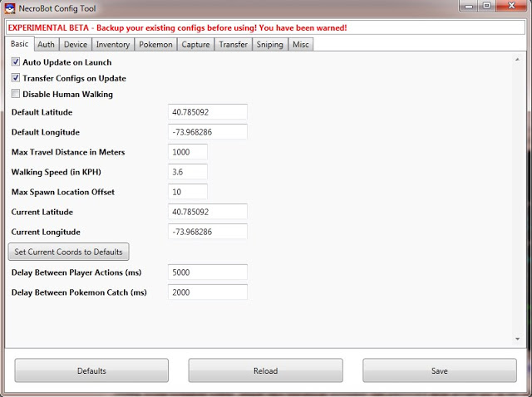Click the Reload button

[x=266, y=370]
